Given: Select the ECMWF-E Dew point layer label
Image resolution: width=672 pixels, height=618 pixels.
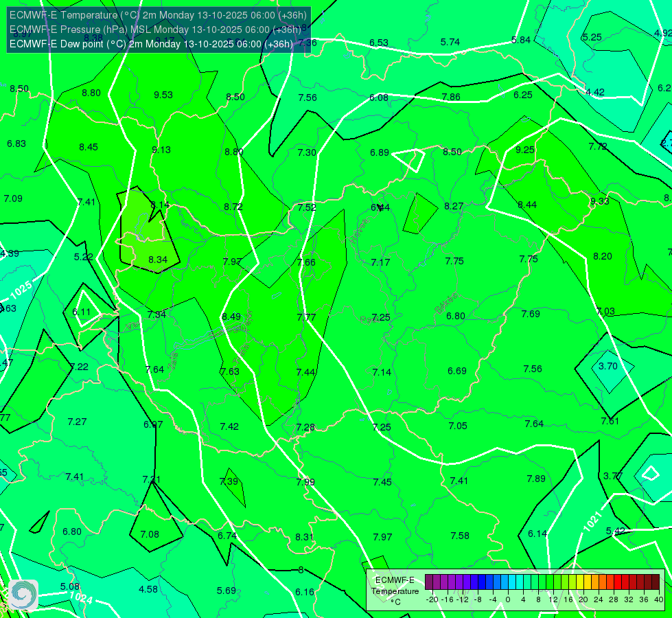Looking at the screenshot, I should click(x=151, y=44).
